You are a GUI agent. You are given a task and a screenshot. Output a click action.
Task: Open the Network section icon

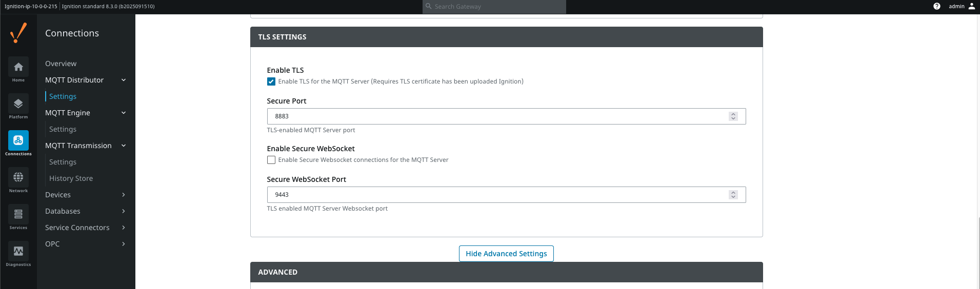(18, 177)
